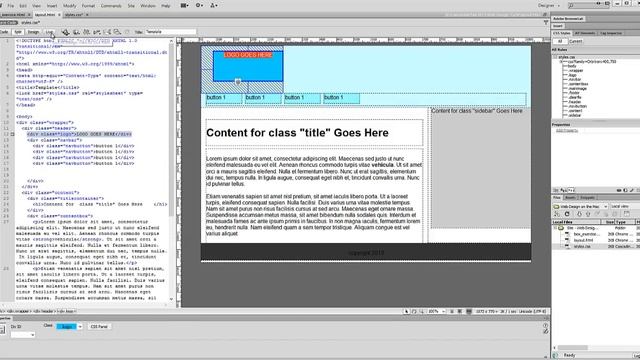640x360 pixels.
Task: Switch to Code view
Action: 4,32
